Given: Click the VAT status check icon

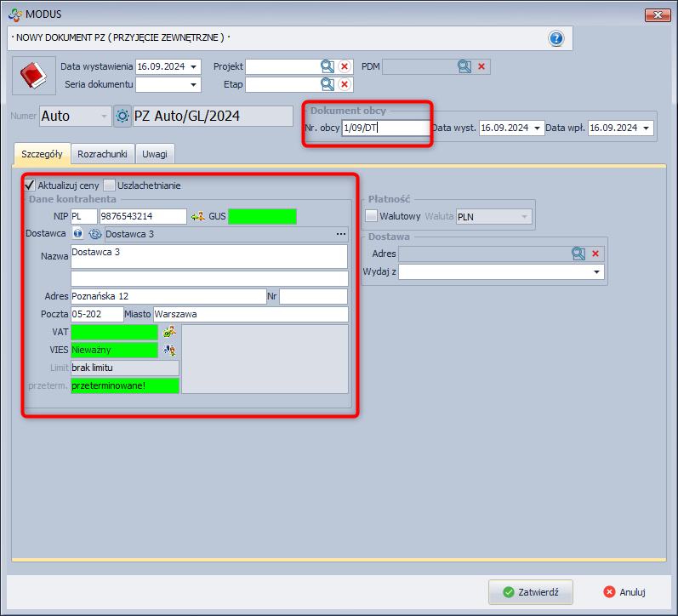Looking at the screenshot, I should 169,332.
